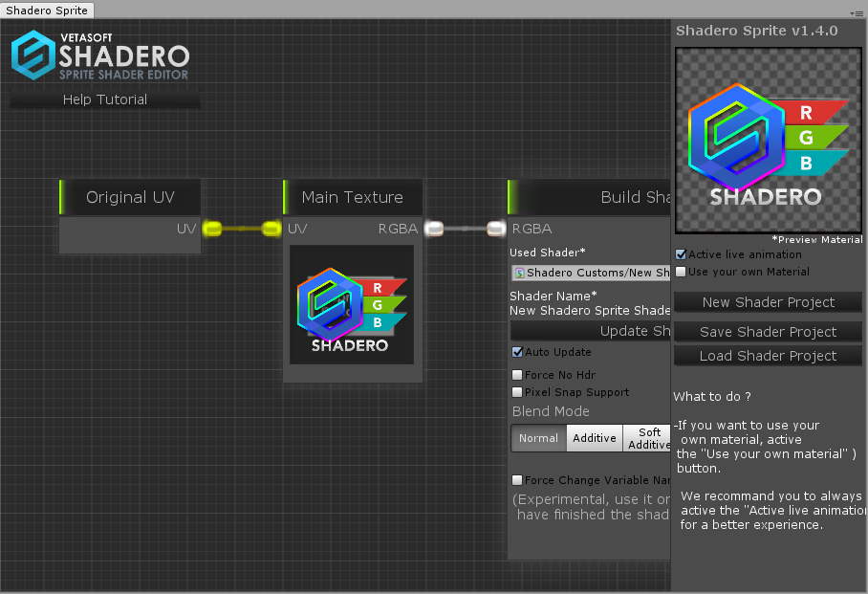Click the shader icon in Used Shader field

pos(519,273)
